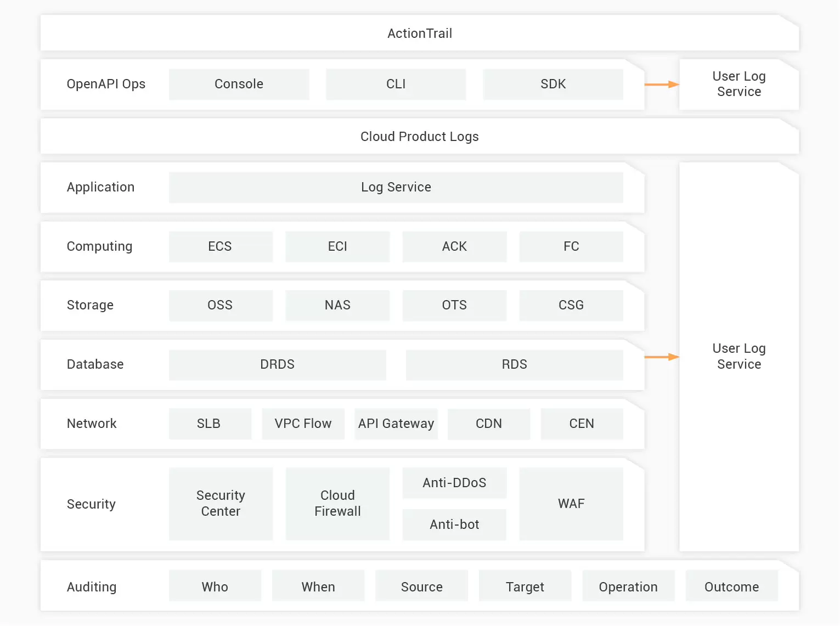Select the WAF block
This screenshot has height=626, width=840.
coord(571,503)
